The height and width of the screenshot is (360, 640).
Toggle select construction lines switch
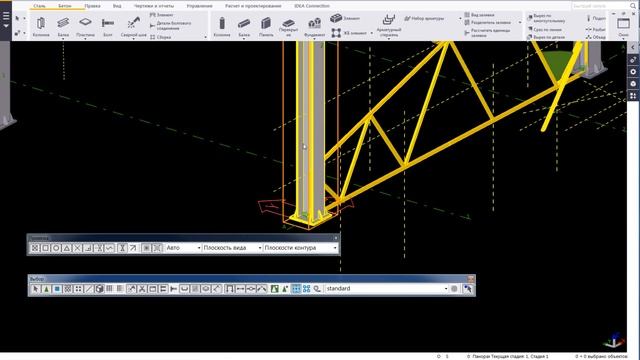click(x=89, y=289)
